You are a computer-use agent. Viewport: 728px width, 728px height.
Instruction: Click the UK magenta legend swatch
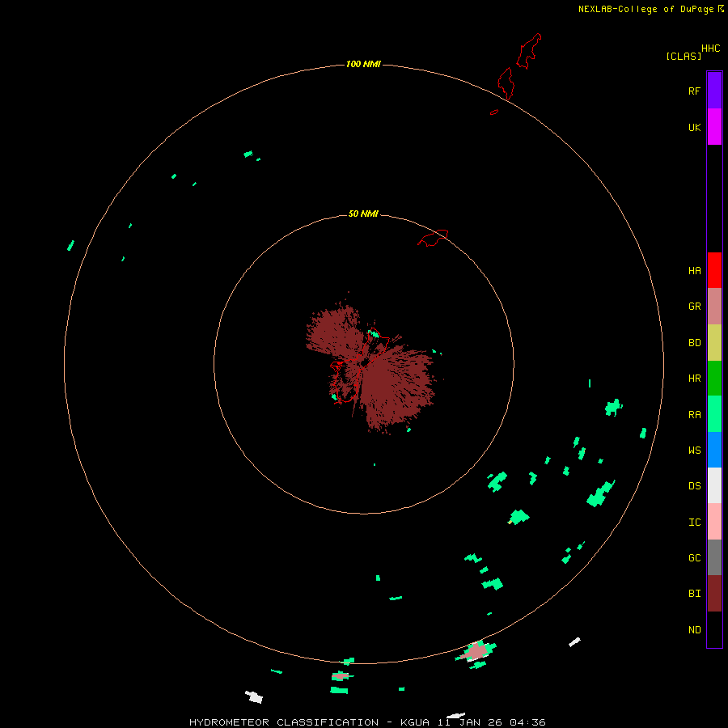(714, 127)
